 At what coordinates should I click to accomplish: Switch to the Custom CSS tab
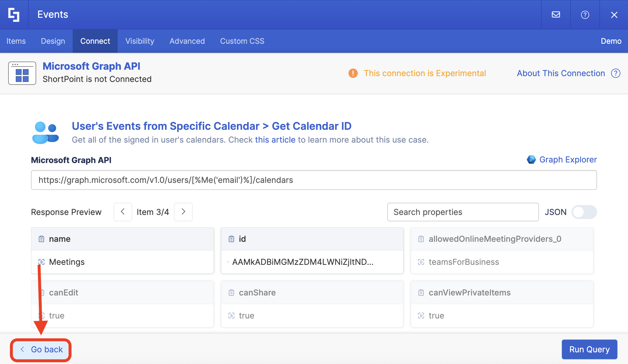point(242,41)
